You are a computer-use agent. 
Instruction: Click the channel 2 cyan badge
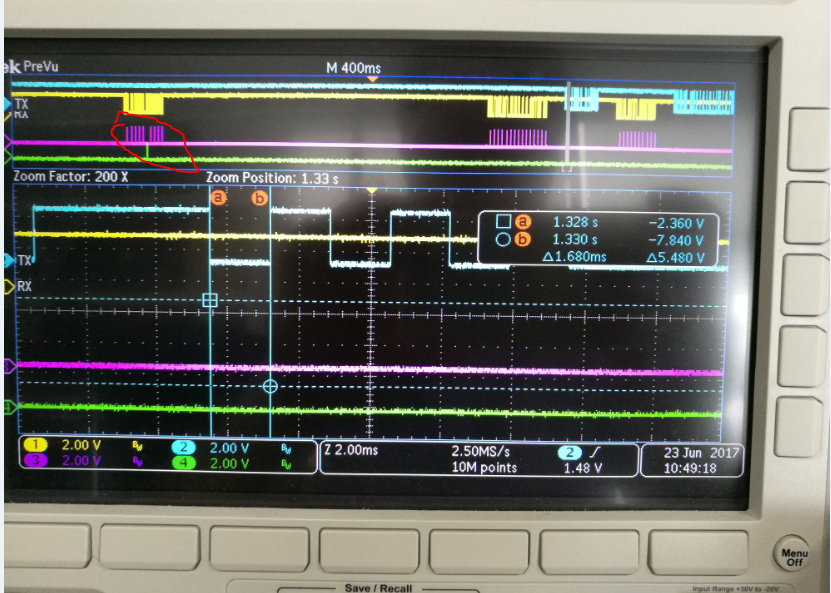(183, 448)
